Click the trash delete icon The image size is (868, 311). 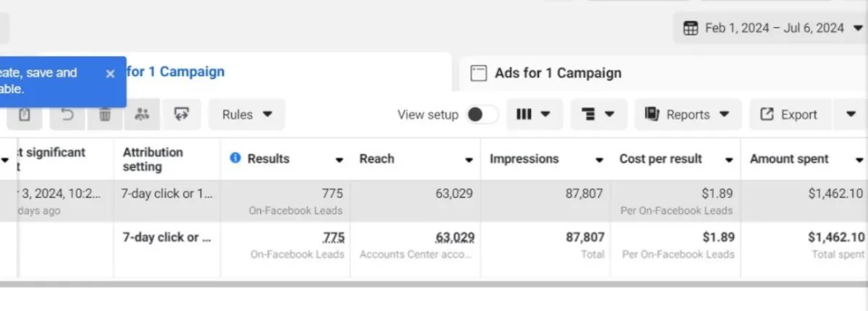click(105, 114)
